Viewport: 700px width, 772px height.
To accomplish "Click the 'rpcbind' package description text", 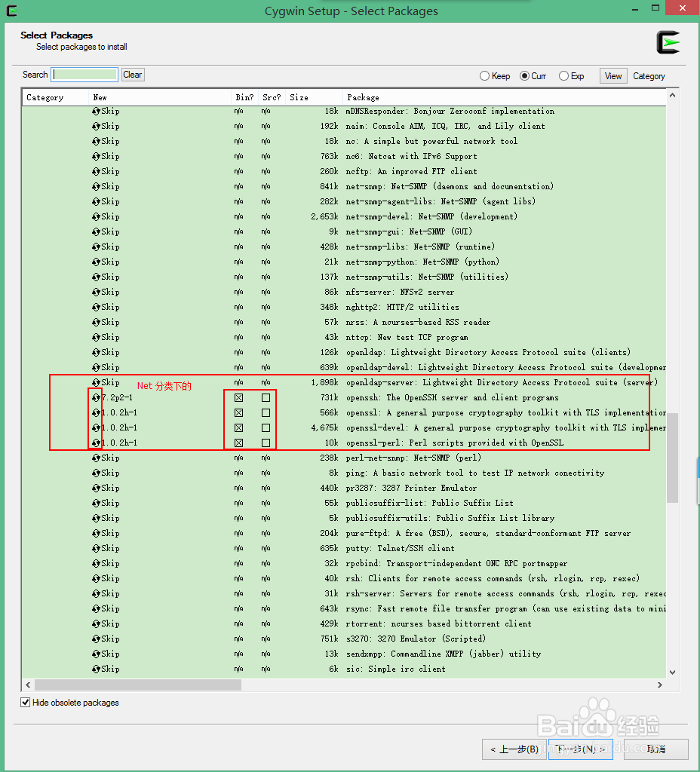I will pos(456,563).
